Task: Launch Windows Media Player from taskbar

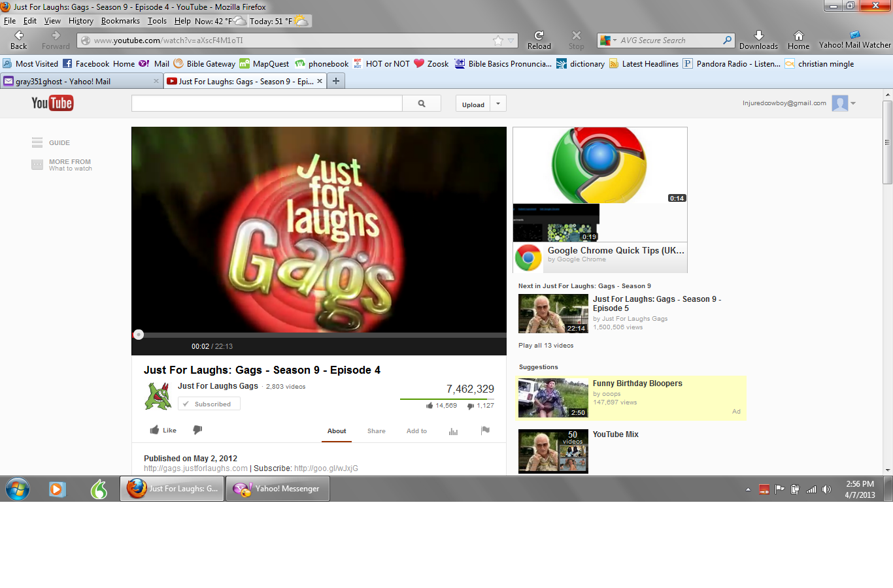Action: coord(58,489)
